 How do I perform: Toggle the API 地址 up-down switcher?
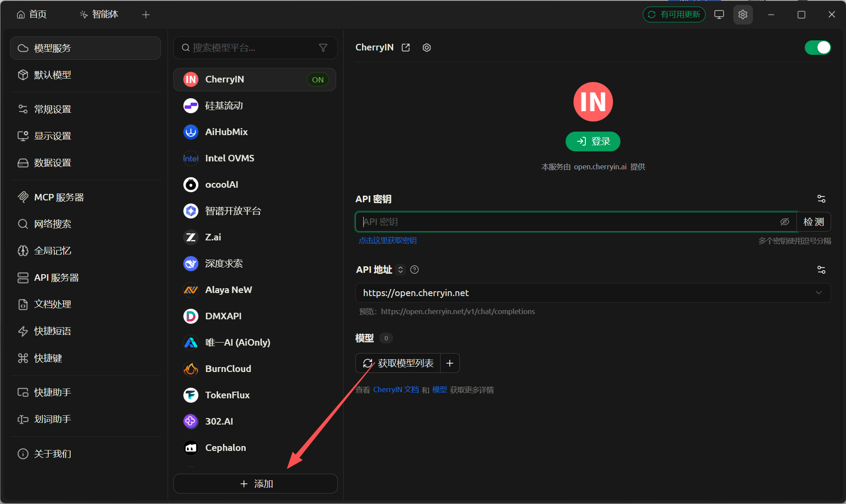pos(400,270)
